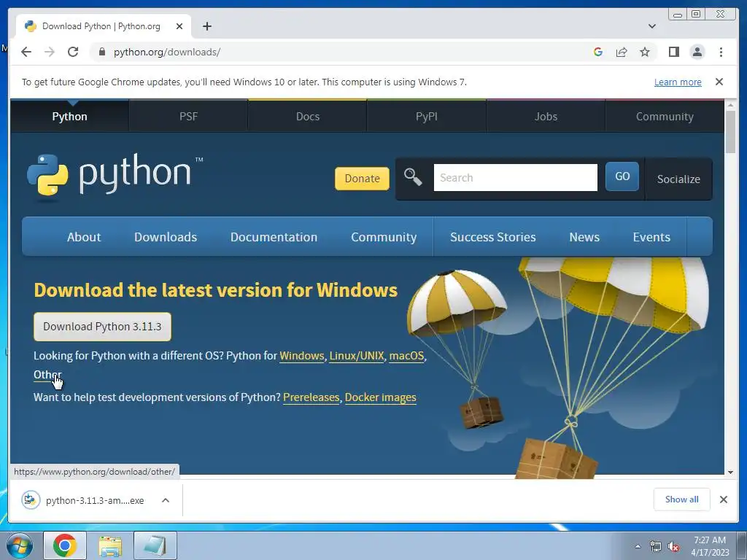Reload the page with the refresh icon

click(x=73, y=52)
